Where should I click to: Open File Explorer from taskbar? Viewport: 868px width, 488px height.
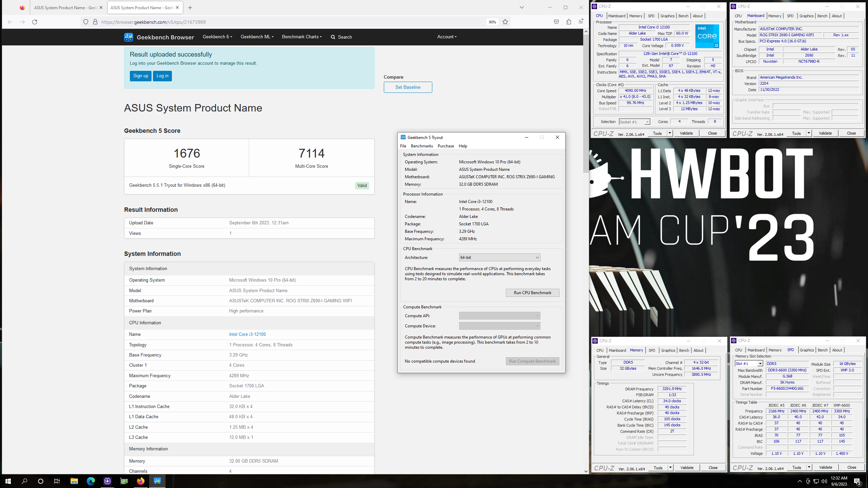pyautogui.click(x=74, y=481)
